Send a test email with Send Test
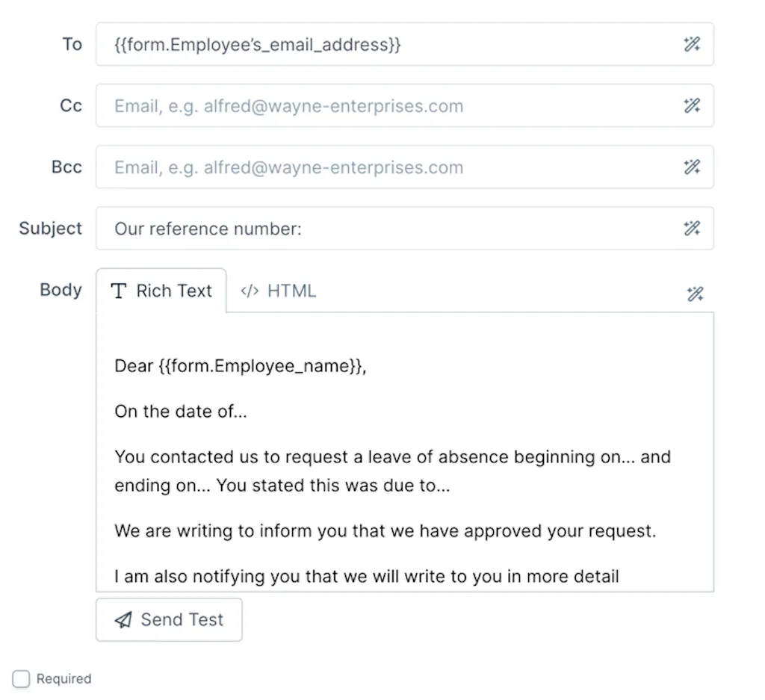 pos(169,619)
